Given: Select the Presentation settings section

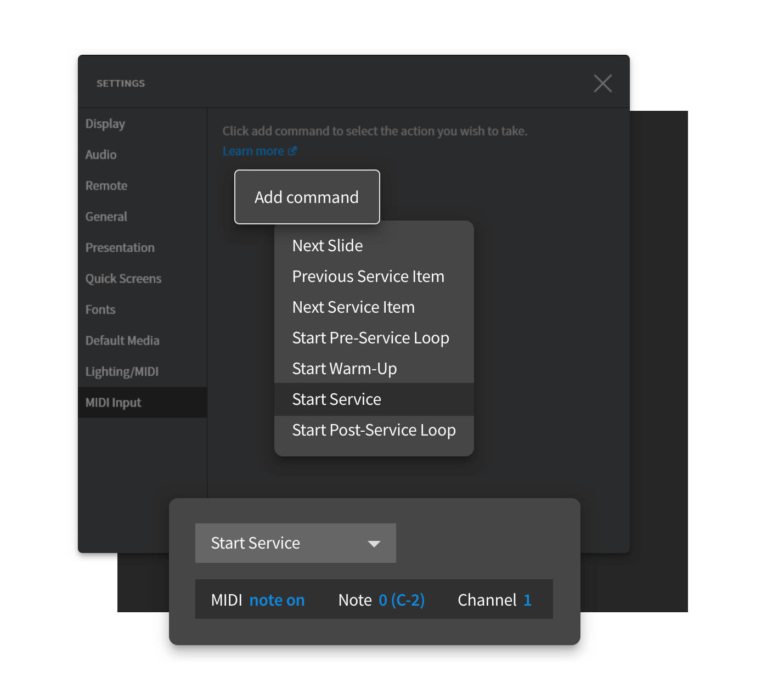Looking at the screenshot, I should click(x=143, y=247).
